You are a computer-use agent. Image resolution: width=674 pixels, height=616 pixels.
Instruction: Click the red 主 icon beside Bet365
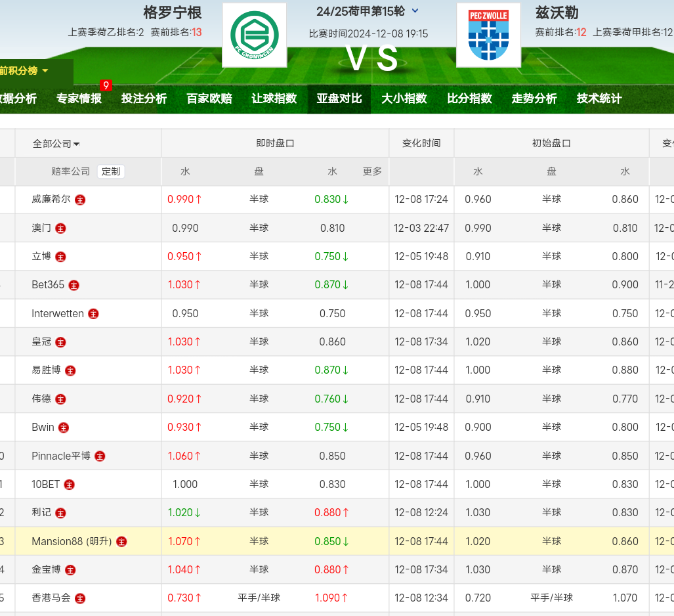click(74, 285)
